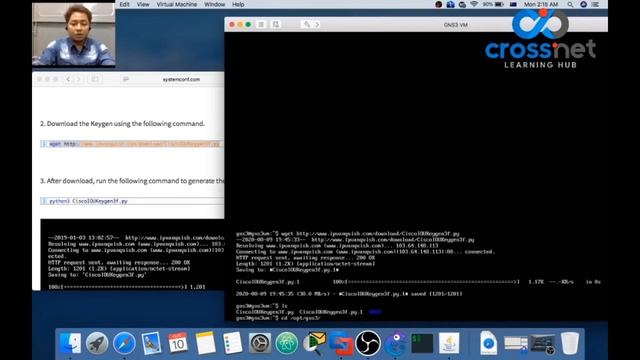Click Safari's Reader view icon
640x360 pixels.
[x=126, y=79]
